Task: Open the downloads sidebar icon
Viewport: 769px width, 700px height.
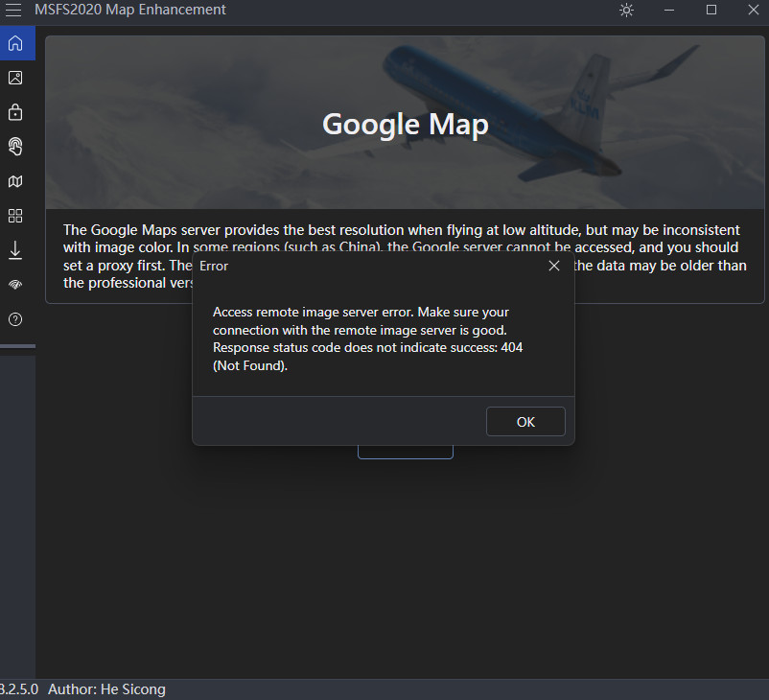Action: pyautogui.click(x=15, y=250)
